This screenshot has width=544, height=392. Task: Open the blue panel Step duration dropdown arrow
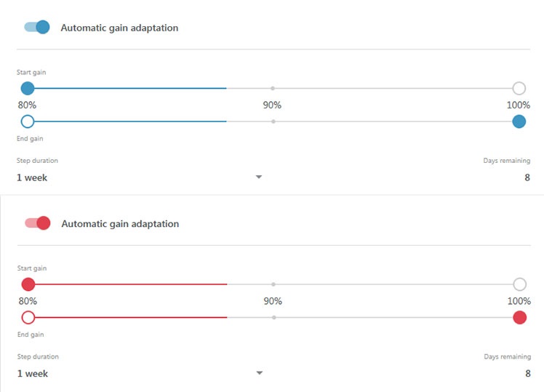(x=259, y=177)
